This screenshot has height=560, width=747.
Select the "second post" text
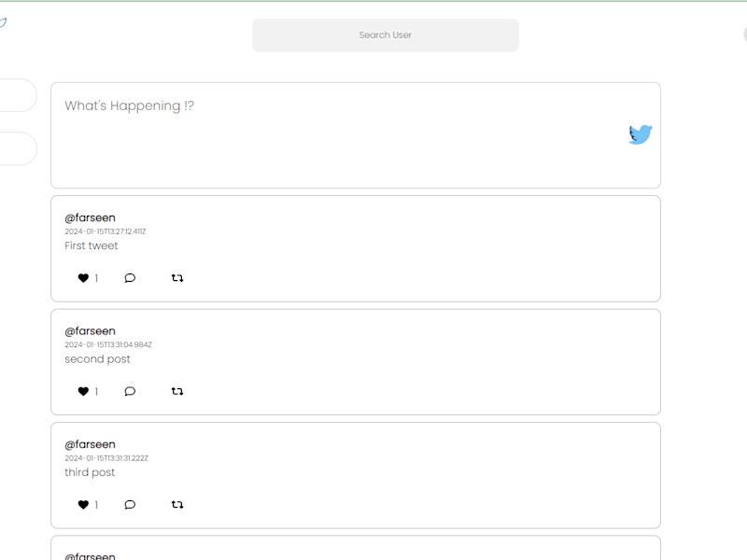(97, 359)
